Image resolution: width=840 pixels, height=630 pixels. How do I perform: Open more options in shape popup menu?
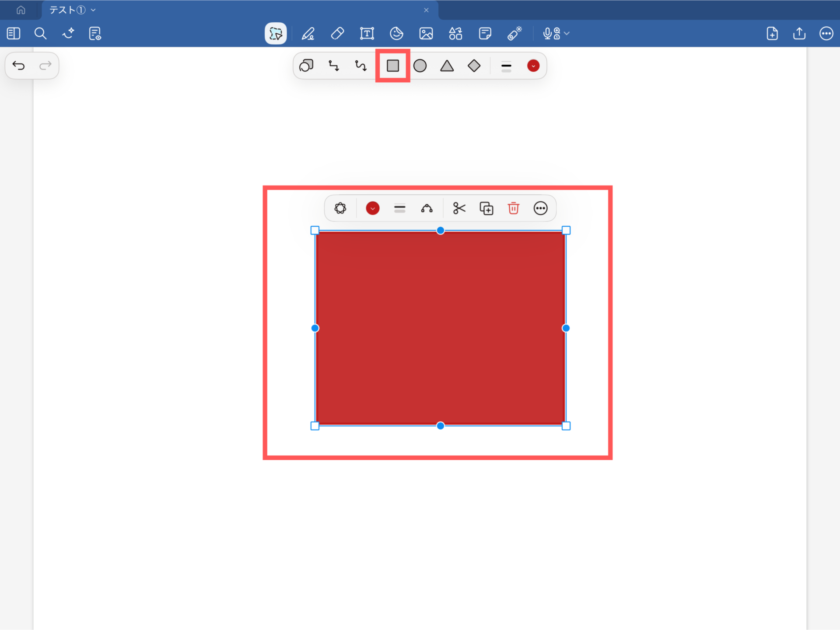(x=540, y=208)
